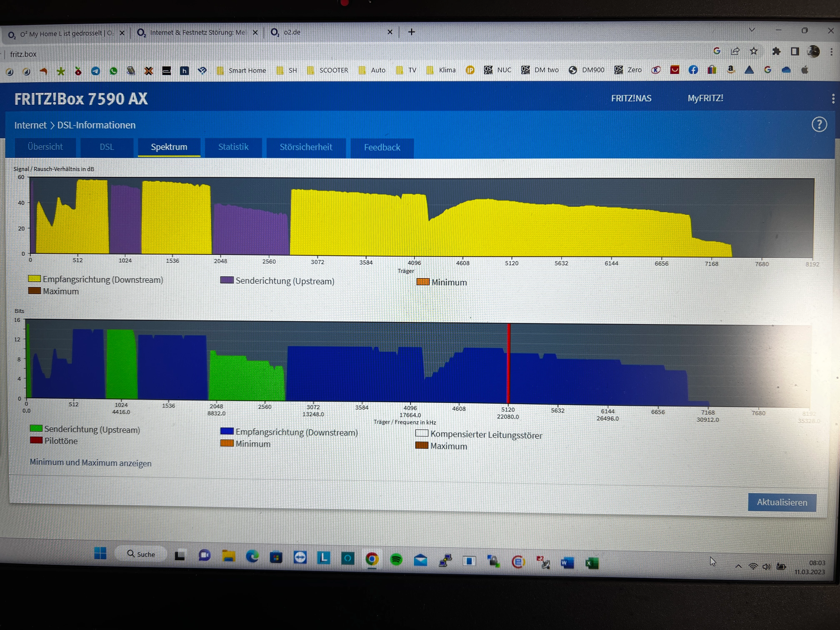Image resolution: width=840 pixels, height=630 pixels.
Task: Click the Chrome extensions puzzle icon
Action: [x=776, y=51]
